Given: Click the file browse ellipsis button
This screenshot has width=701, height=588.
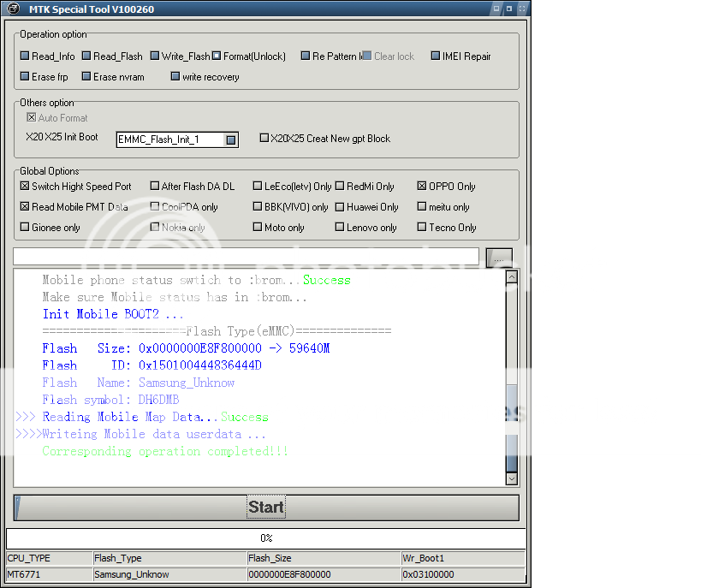Looking at the screenshot, I should (499, 258).
